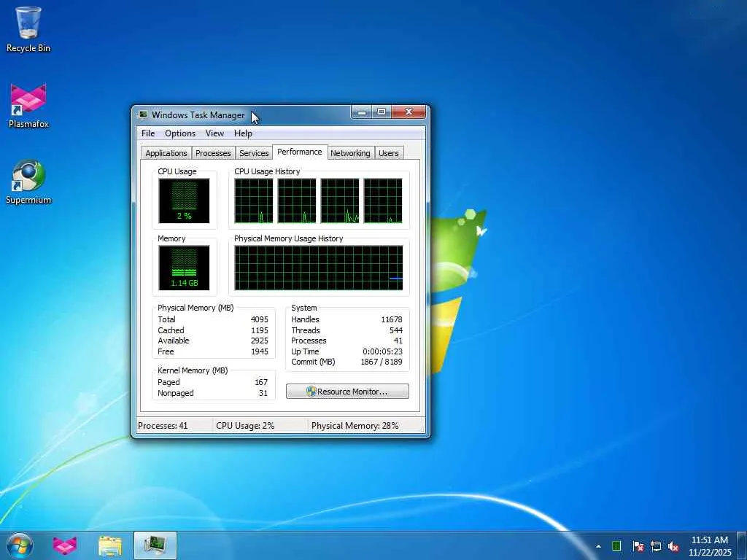This screenshot has height=560, width=747.
Task: Switch to the Applications tab
Action: tap(166, 153)
